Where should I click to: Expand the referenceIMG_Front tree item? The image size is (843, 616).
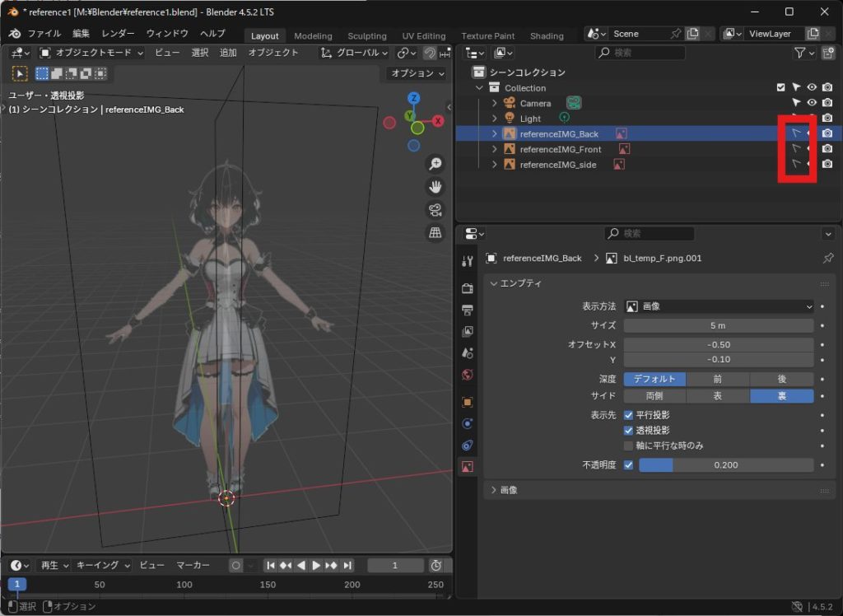495,149
